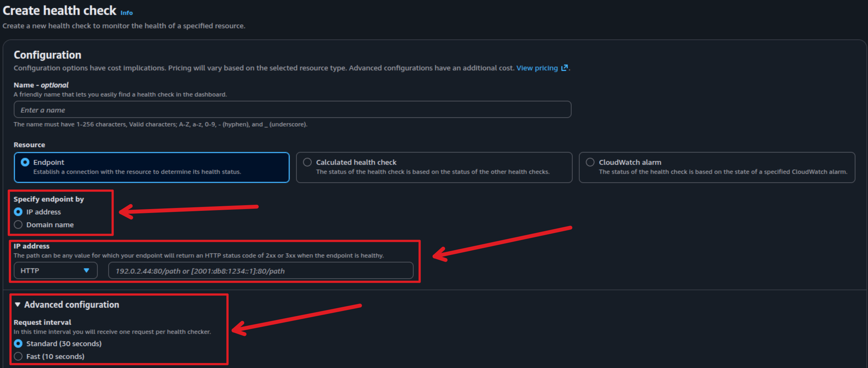Click the CloudWatch alarm tile description text
The width and height of the screenshot is (868, 368).
(x=723, y=172)
